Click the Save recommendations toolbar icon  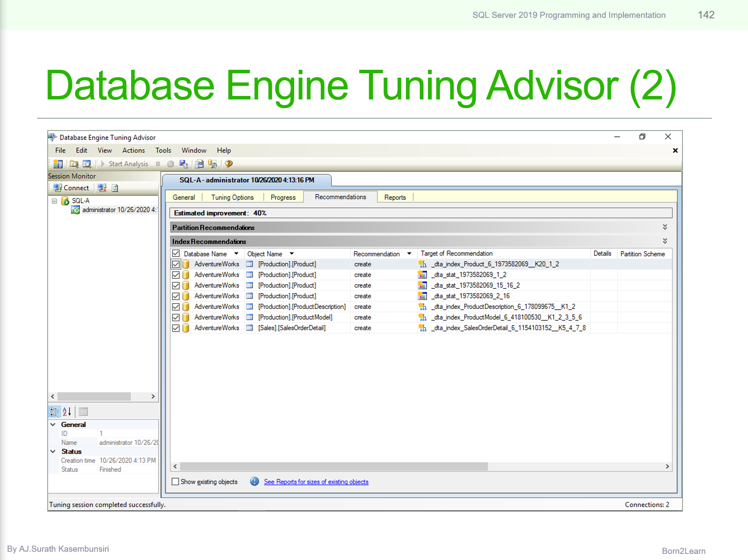[183, 164]
